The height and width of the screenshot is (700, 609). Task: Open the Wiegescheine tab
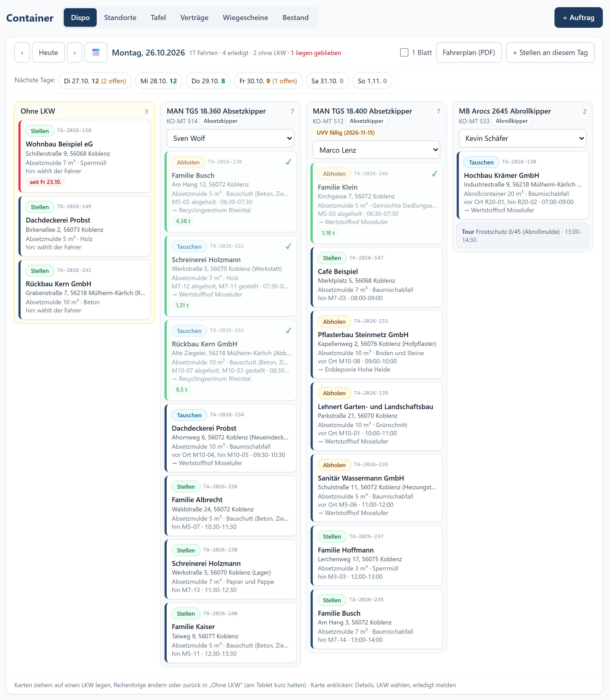pyautogui.click(x=245, y=18)
